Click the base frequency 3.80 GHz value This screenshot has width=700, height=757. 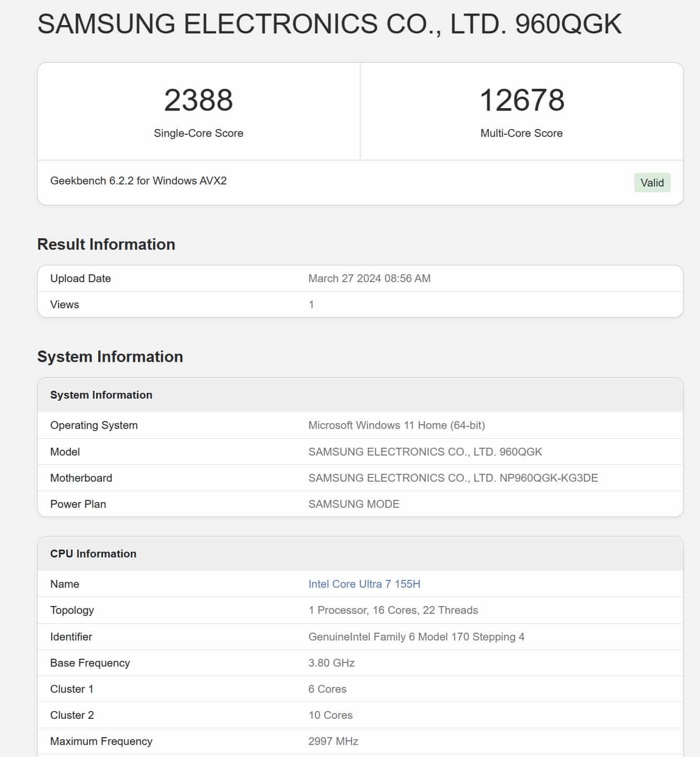click(x=331, y=662)
